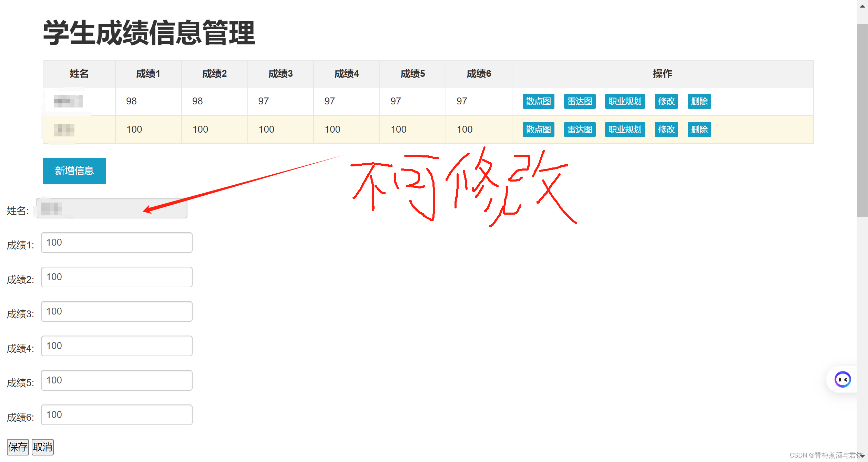Open 雷达图 for the row scoring 98
The width and height of the screenshot is (868, 462).
(580, 101)
